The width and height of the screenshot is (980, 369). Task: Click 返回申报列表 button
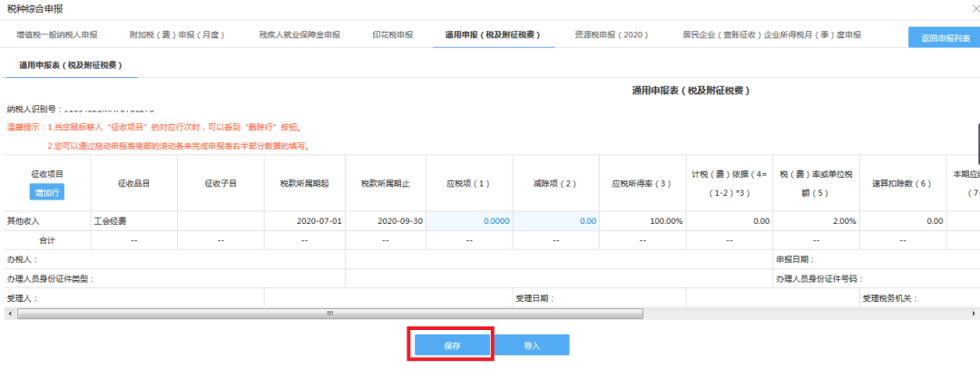coord(944,37)
